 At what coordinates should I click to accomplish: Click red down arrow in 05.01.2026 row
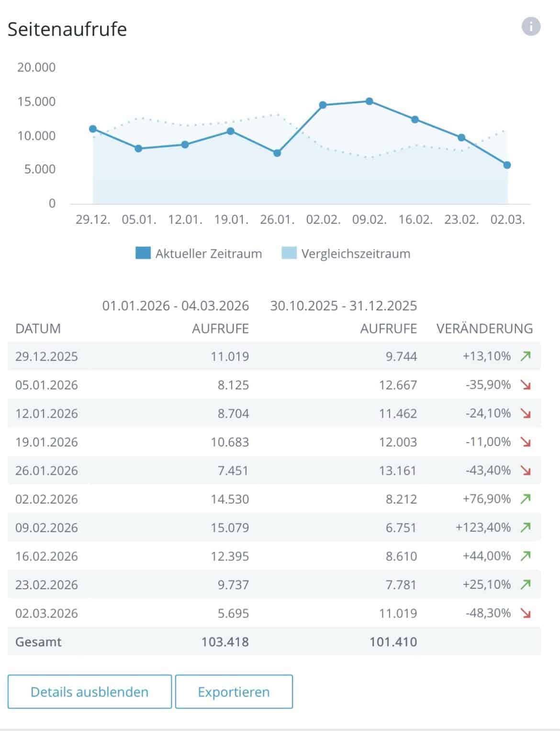[x=526, y=385]
